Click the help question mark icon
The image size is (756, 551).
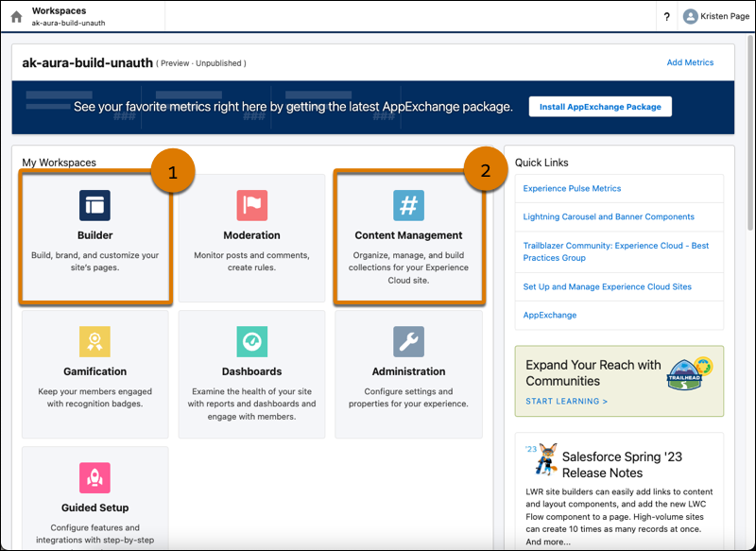click(x=667, y=16)
